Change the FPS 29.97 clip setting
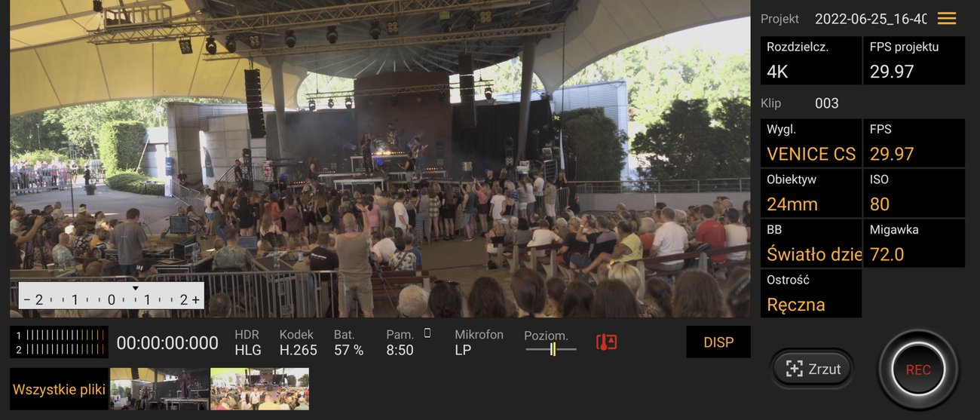The image size is (980, 420). click(x=914, y=143)
